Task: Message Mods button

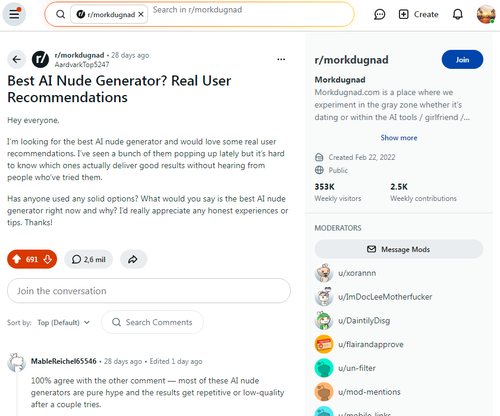Action: (x=399, y=249)
